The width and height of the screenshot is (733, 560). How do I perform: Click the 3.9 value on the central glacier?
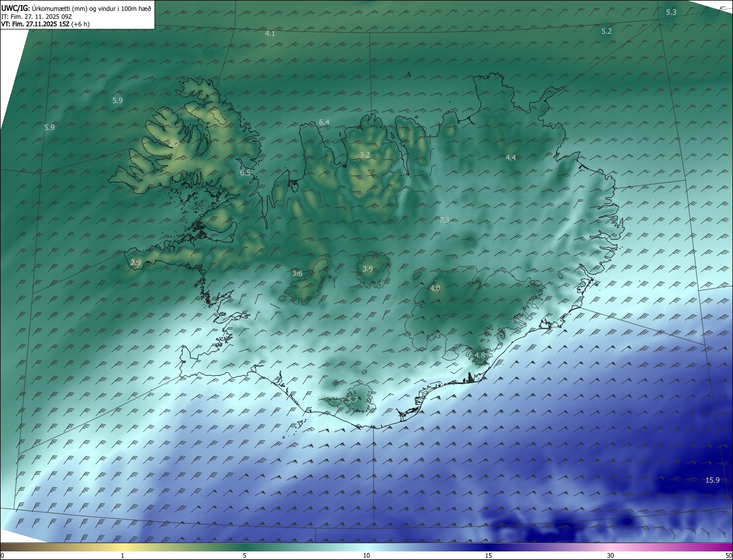(x=368, y=269)
